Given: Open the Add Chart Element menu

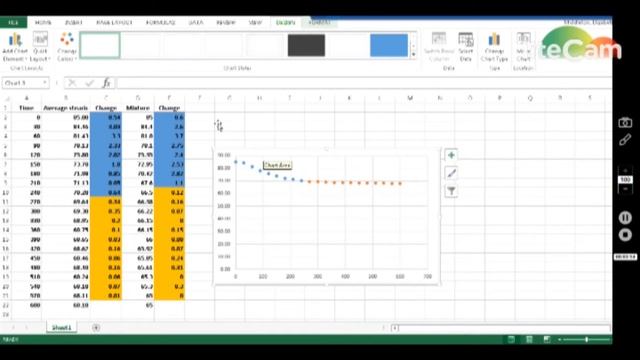Looking at the screenshot, I should point(15,47).
